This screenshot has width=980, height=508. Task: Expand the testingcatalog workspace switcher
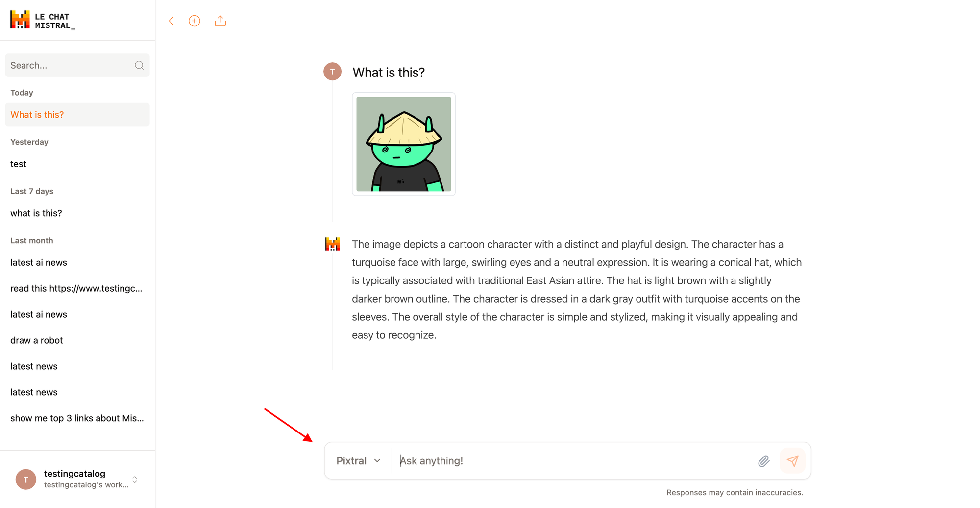135,479
